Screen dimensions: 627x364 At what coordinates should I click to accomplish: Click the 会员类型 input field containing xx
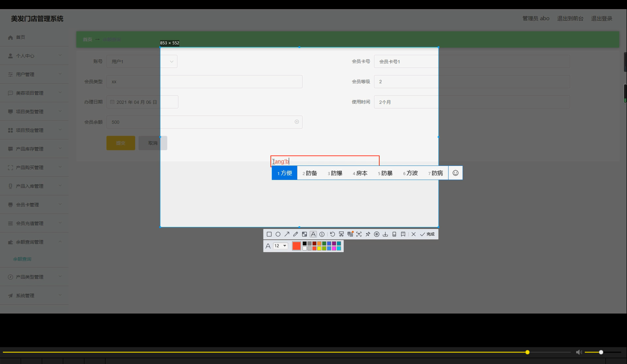tap(204, 81)
